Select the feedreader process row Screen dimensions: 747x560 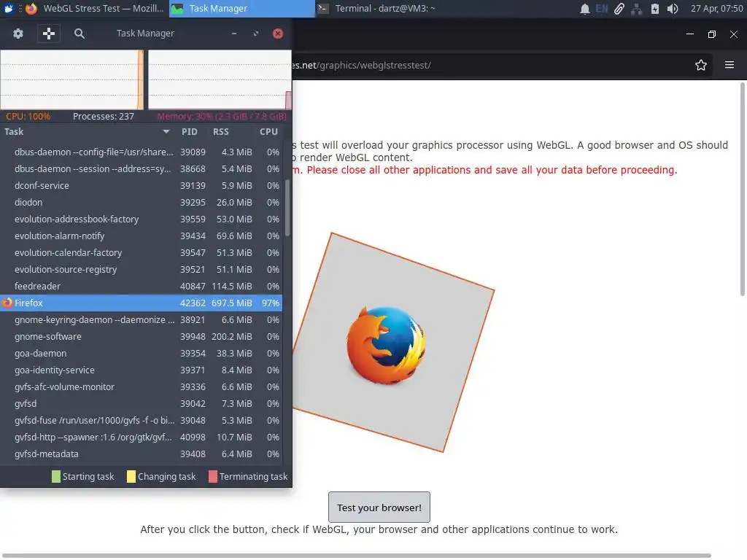(141, 286)
